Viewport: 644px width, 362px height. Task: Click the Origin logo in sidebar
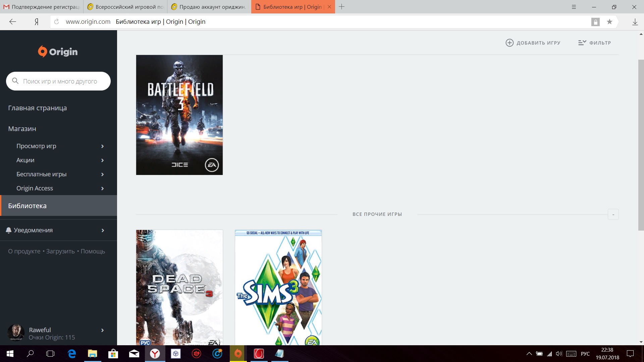(x=58, y=52)
